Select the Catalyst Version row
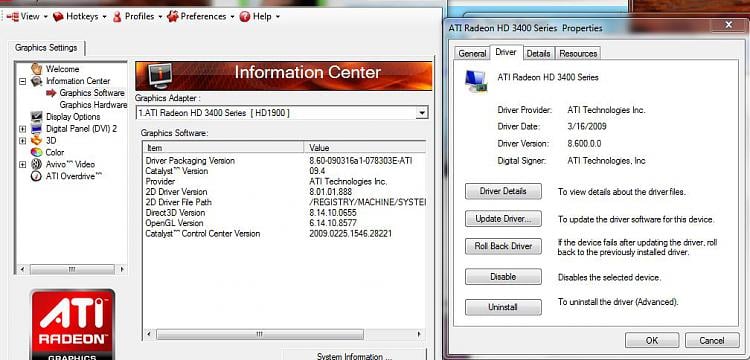Image resolution: width=750 pixels, height=360 pixels. click(x=285, y=171)
